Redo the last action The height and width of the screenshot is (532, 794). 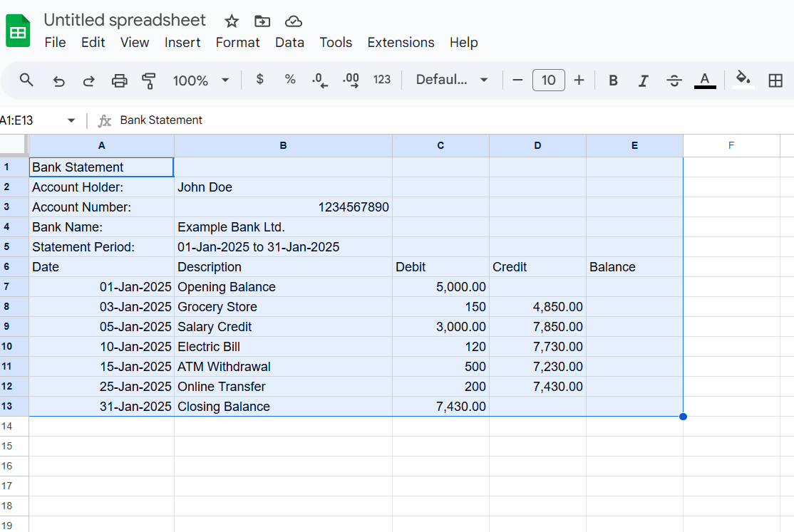88,80
